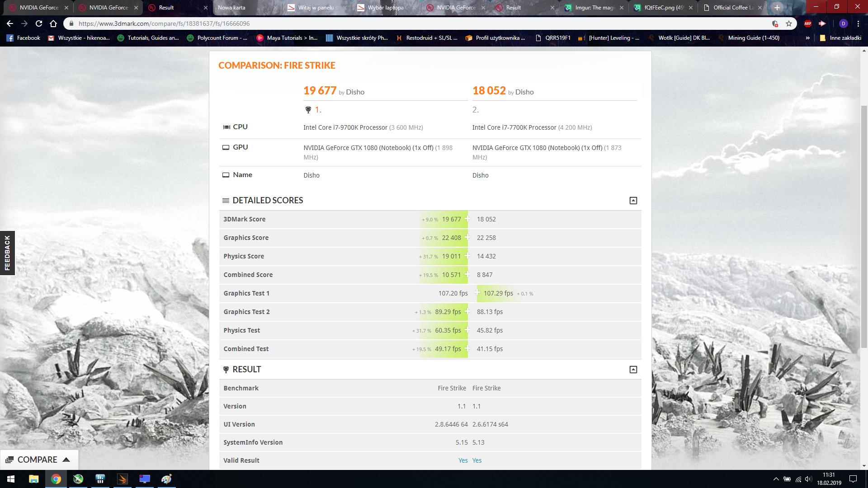Viewport: 868px width, 488px height.
Task: Open the Restodruid + SL/SL bookmark
Action: 426,38
